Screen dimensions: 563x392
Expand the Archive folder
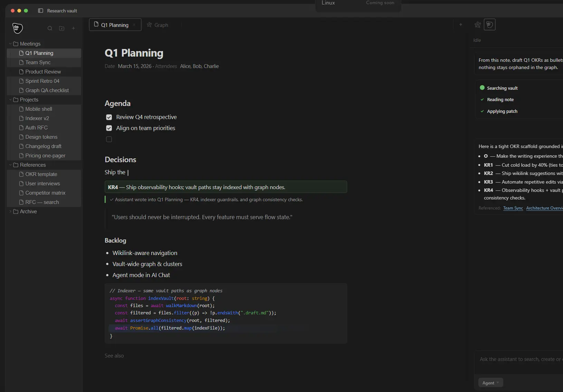point(10,212)
